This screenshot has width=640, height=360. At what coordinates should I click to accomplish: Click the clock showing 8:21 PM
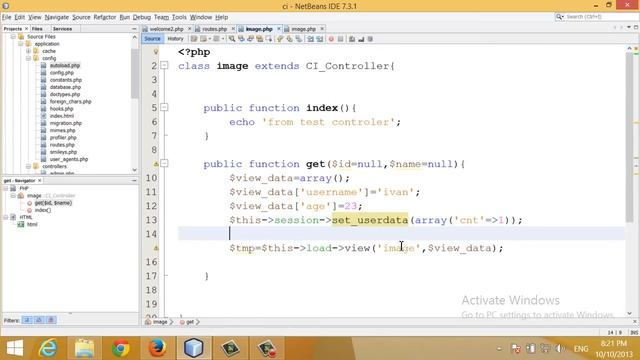point(613,343)
